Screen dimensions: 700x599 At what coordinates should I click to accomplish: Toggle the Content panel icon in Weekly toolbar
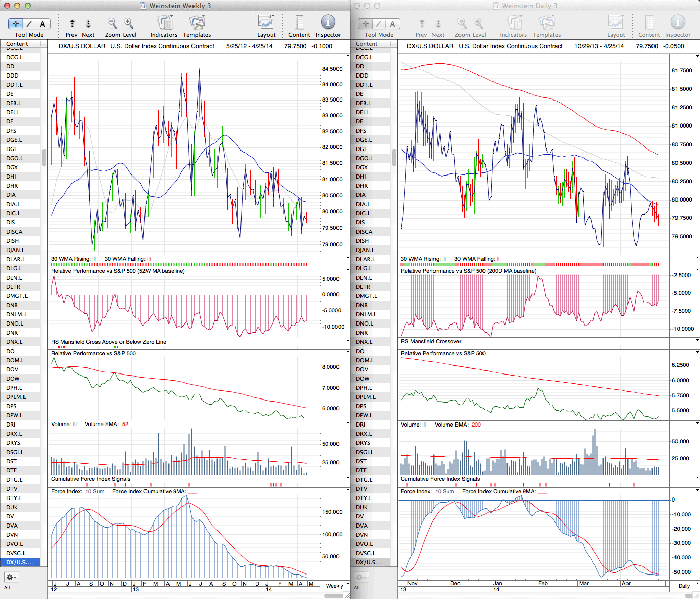point(299,23)
